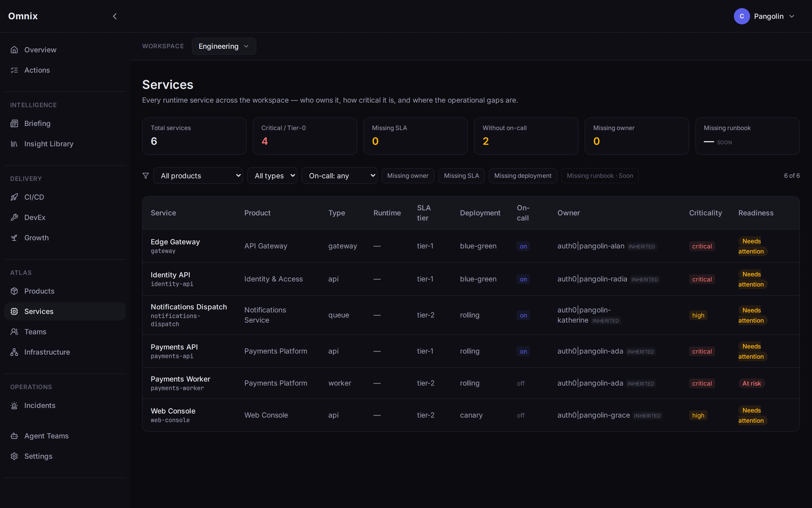Toggle the Missing deployment filter chip
The height and width of the screenshot is (508, 812).
click(523, 176)
